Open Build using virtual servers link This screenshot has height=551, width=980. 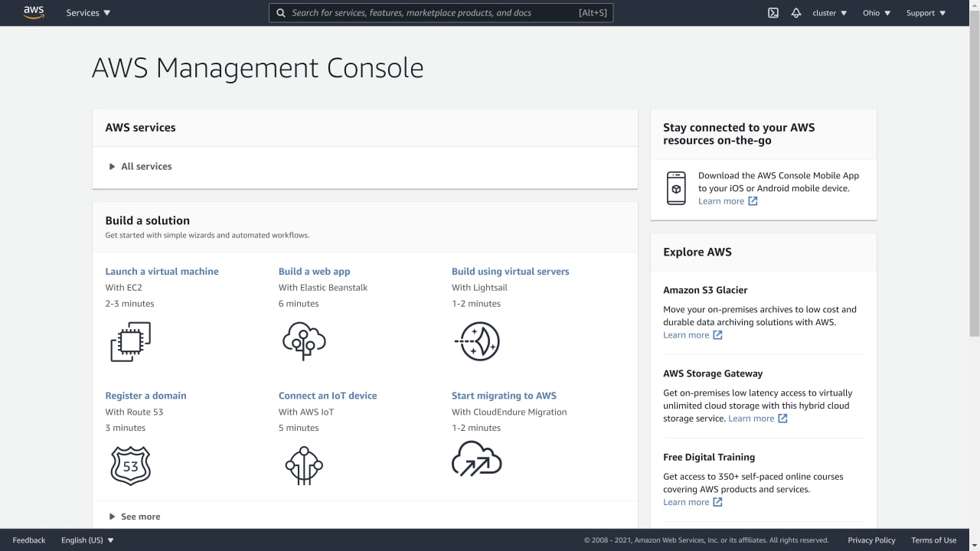click(x=510, y=271)
